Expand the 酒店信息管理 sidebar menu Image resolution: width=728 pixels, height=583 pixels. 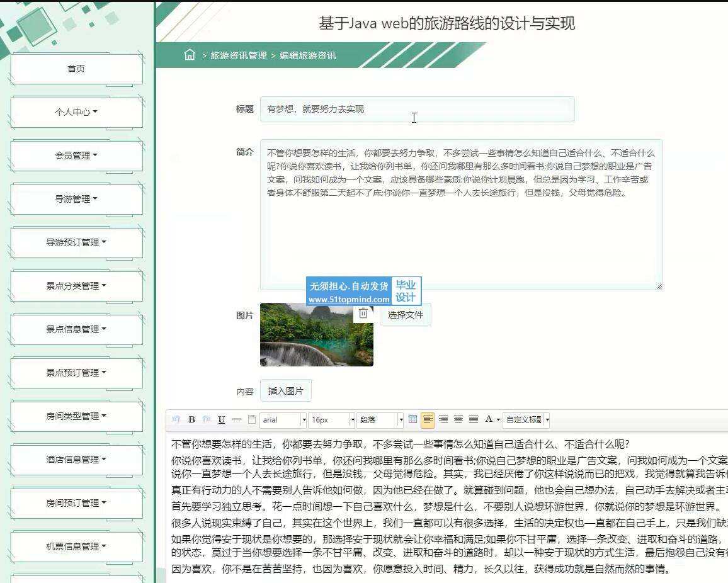pyautogui.click(x=76, y=460)
